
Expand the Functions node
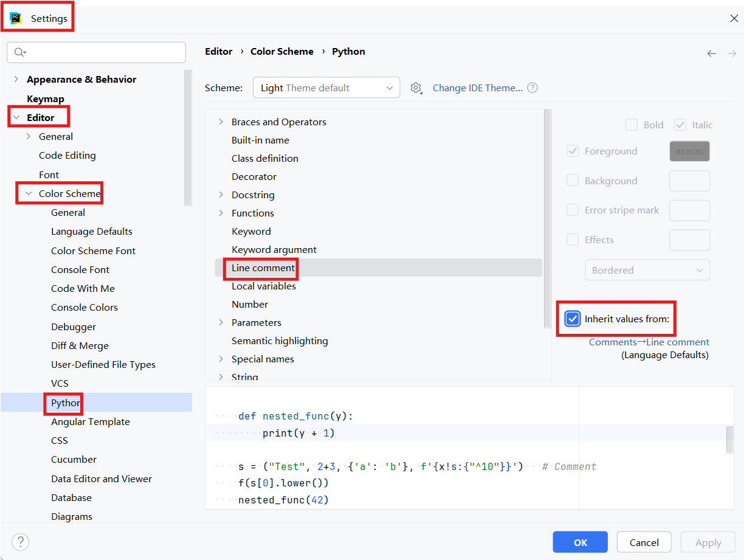tap(221, 213)
